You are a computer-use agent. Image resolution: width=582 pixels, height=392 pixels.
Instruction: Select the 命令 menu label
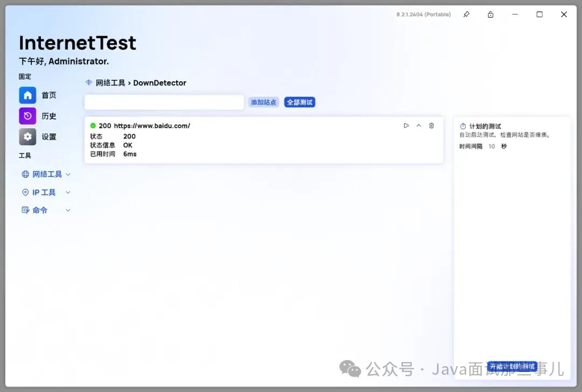pyautogui.click(x=40, y=211)
